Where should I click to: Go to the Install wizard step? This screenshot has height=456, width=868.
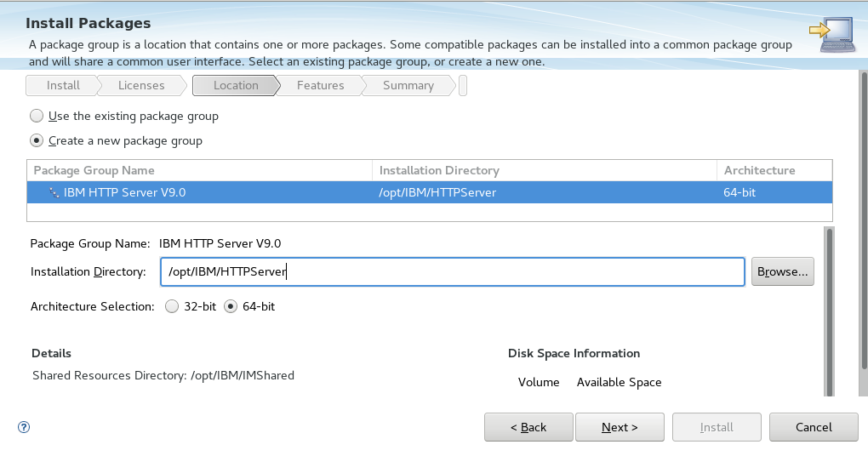coord(63,85)
